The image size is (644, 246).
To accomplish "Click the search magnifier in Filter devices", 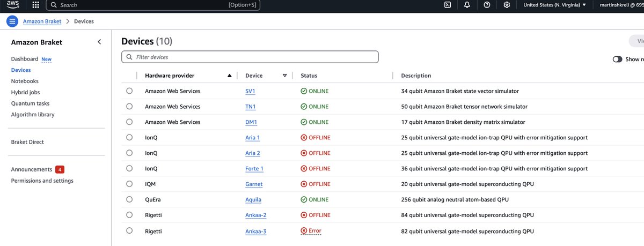I will (x=129, y=57).
